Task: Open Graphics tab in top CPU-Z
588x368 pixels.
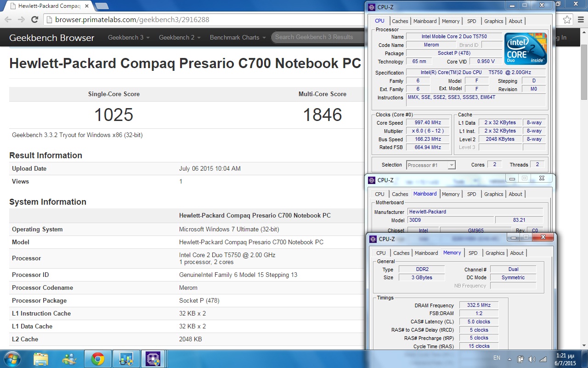Action: click(494, 21)
